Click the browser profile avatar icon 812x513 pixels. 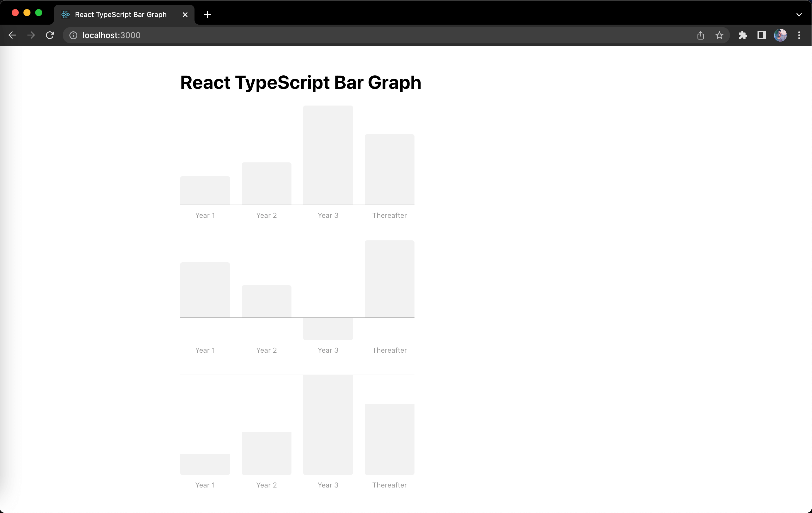[780, 35]
